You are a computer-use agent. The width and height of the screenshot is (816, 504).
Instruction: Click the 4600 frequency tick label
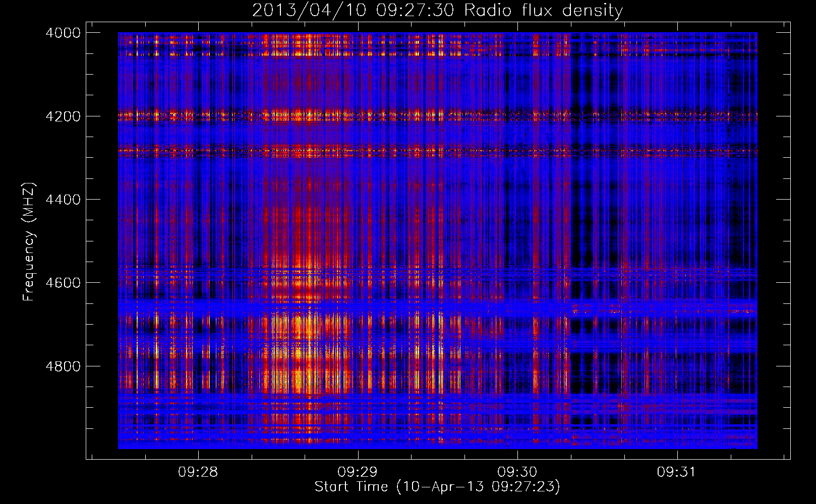tap(63, 283)
